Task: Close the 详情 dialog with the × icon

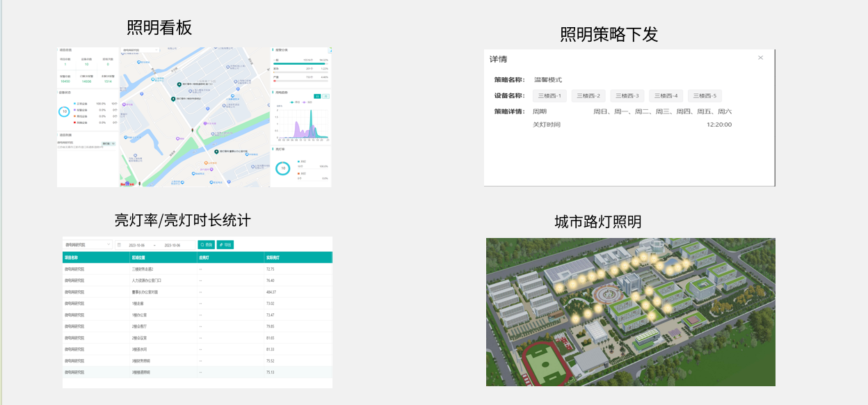Action: pos(760,58)
